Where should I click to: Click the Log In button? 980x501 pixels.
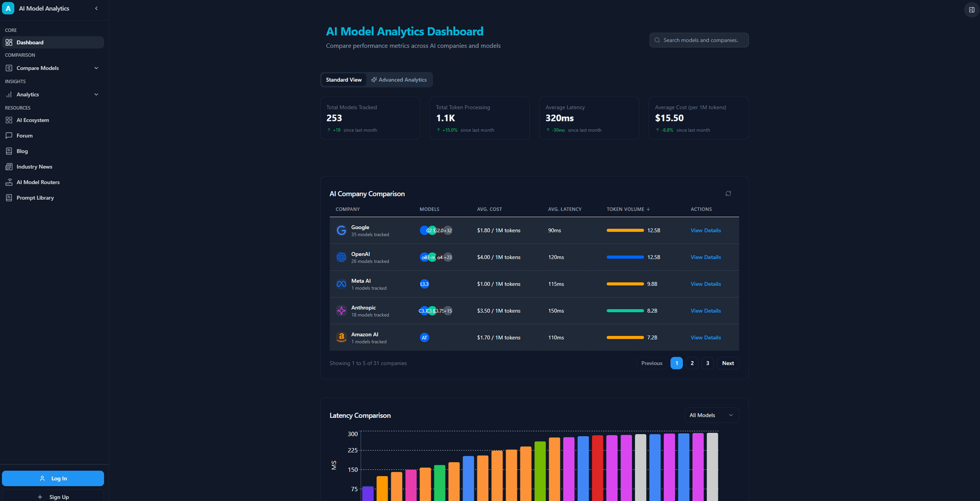pos(53,479)
